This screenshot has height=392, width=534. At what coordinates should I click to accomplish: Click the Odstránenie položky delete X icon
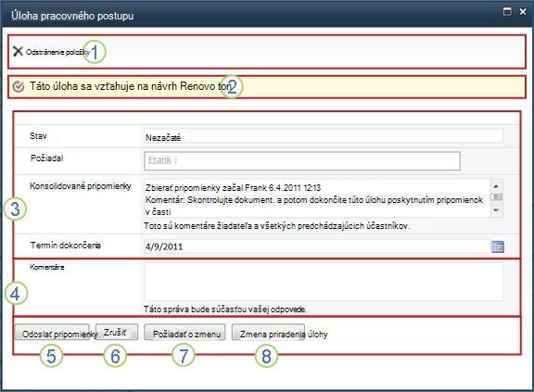18,51
